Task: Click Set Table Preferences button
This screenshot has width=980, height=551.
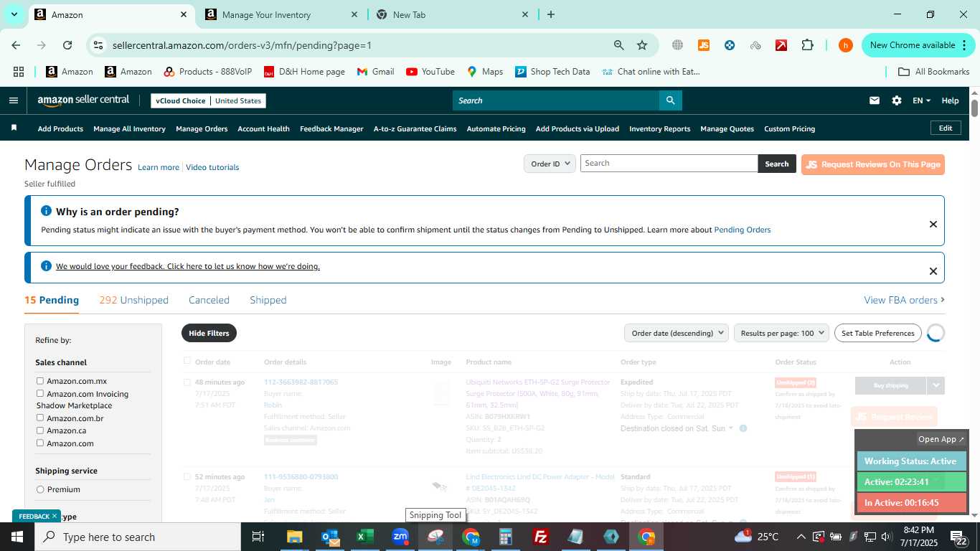Action: tap(877, 333)
